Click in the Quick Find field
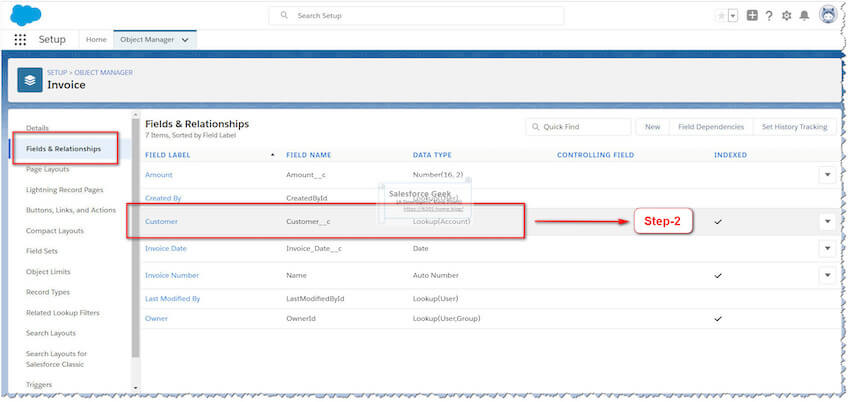 [578, 127]
